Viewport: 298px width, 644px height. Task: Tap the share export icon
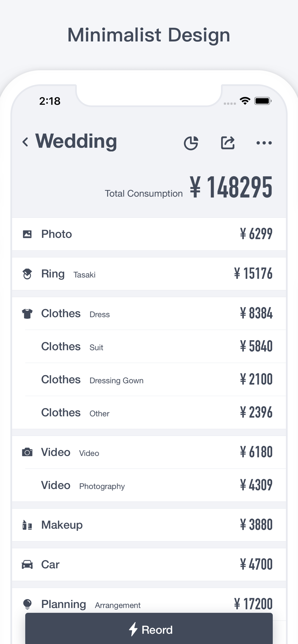(228, 143)
